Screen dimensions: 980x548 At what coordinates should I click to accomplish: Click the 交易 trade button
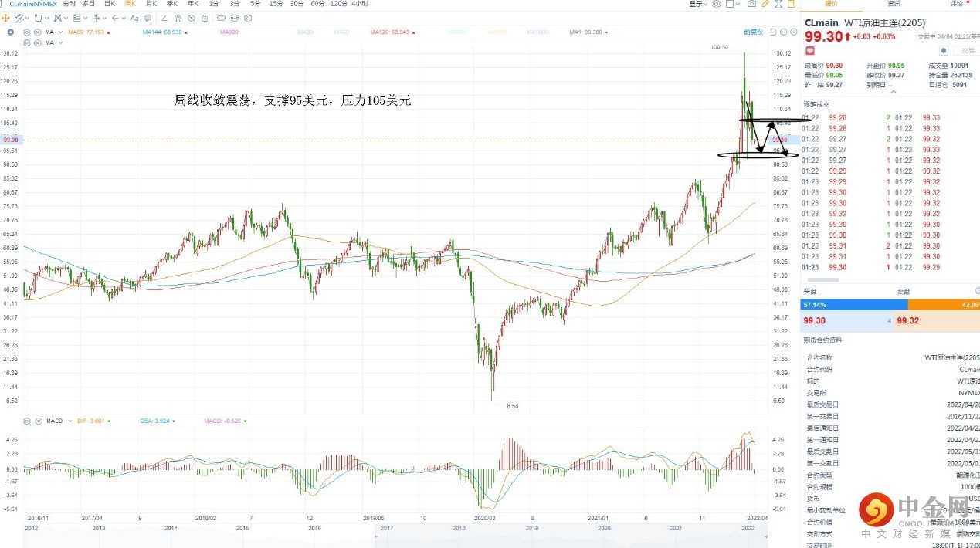[968, 50]
